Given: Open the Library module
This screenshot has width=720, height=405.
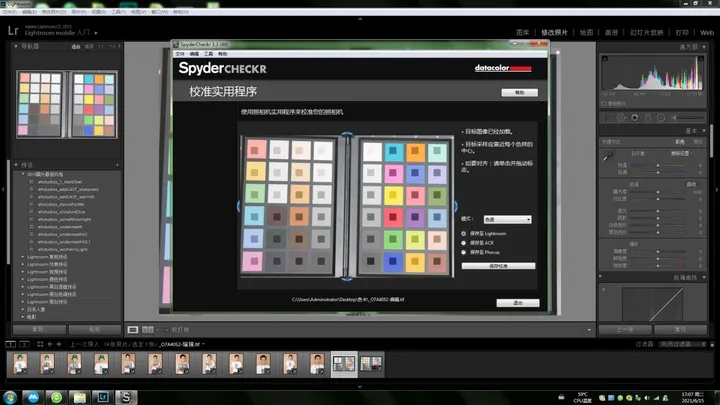Looking at the screenshot, I should [523, 33].
